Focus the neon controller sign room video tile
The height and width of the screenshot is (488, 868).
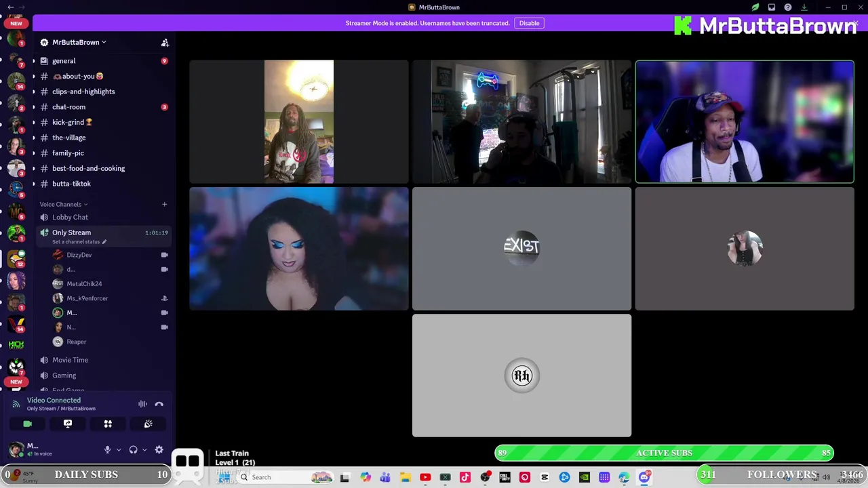point(521,122)
